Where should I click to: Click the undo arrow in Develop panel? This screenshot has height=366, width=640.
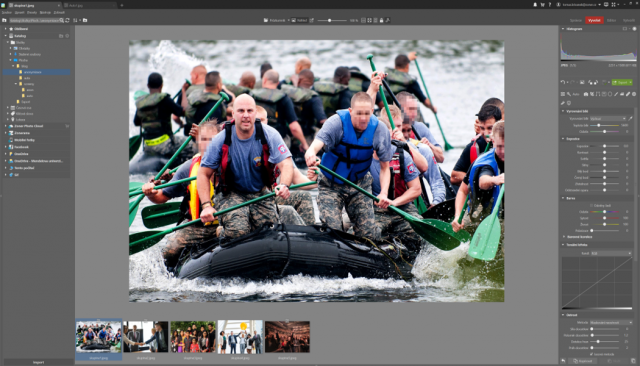tap(563, 82)
